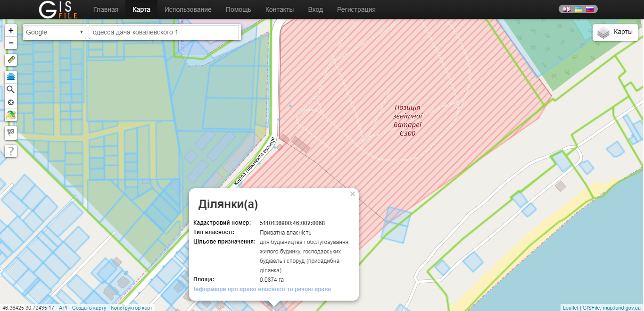Click the Конструктор карт link
The height and width of the screenshot is (311, 644).
click(x=132, y=308)
